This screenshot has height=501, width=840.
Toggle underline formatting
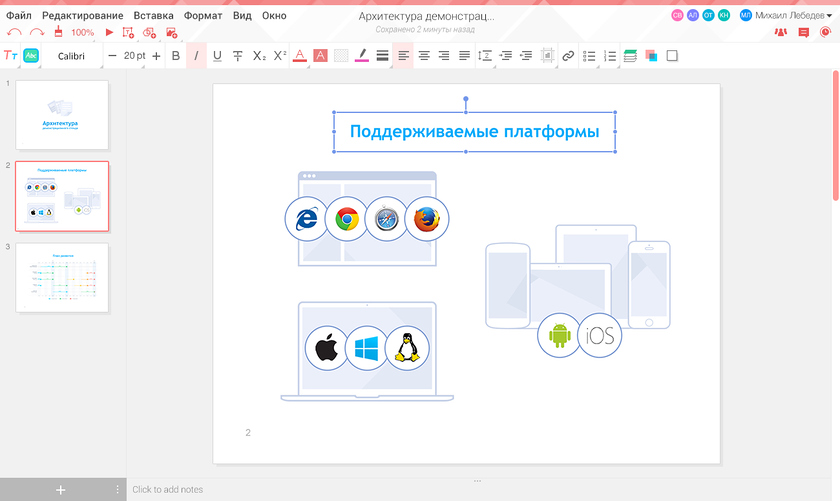tap(217, 56)
